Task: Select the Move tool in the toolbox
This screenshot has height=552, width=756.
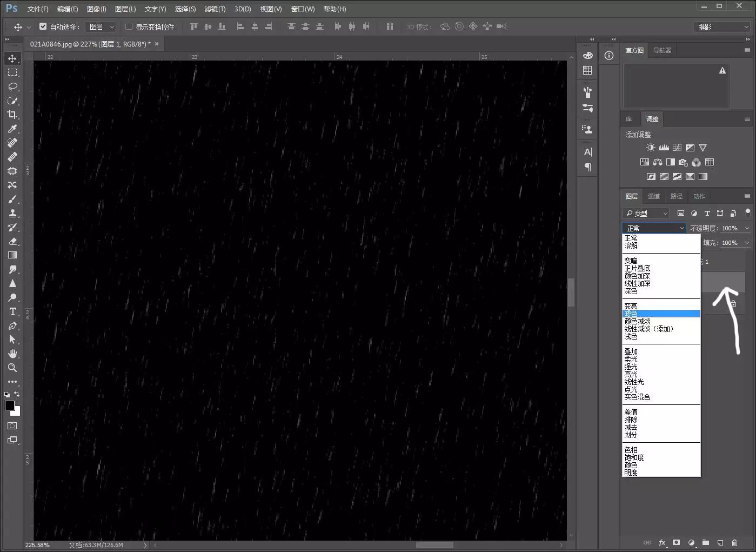Action: point(12,58)
